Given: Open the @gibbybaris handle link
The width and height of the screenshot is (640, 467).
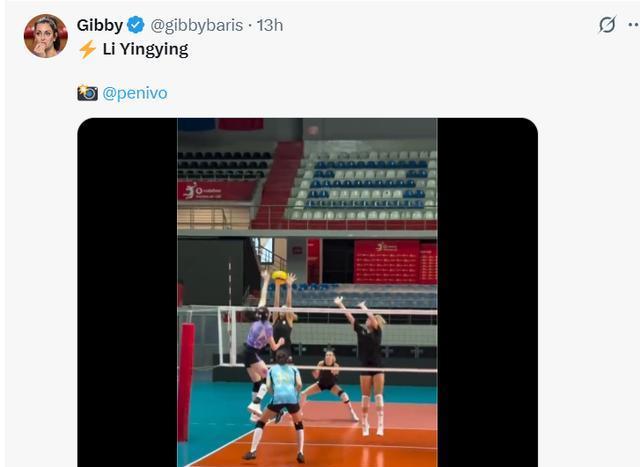Looking at the screenshot, I should (x=197, y=25).
